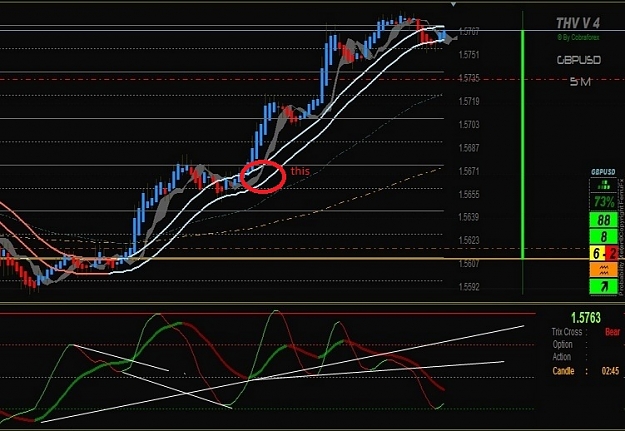Click the orange Candle label
Viewport: 625px width, 431px height.
click(x=563, y=371)
